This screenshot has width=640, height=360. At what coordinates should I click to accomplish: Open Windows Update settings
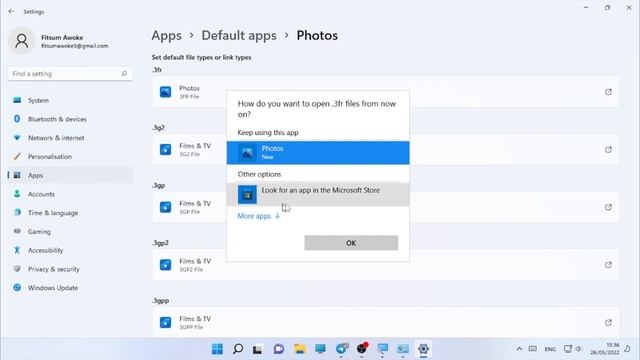(x=70, y=288)
